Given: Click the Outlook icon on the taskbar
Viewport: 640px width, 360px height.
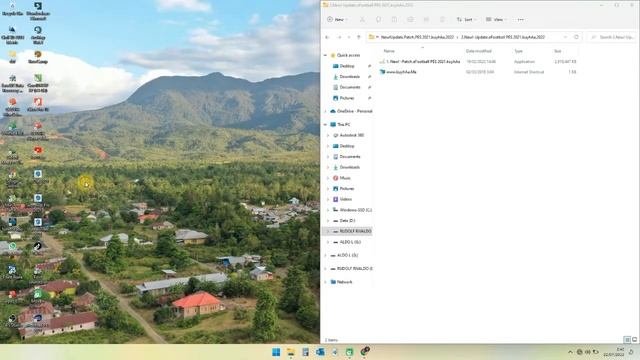Looking at the screenshot, I should click(x=320, y=352).
